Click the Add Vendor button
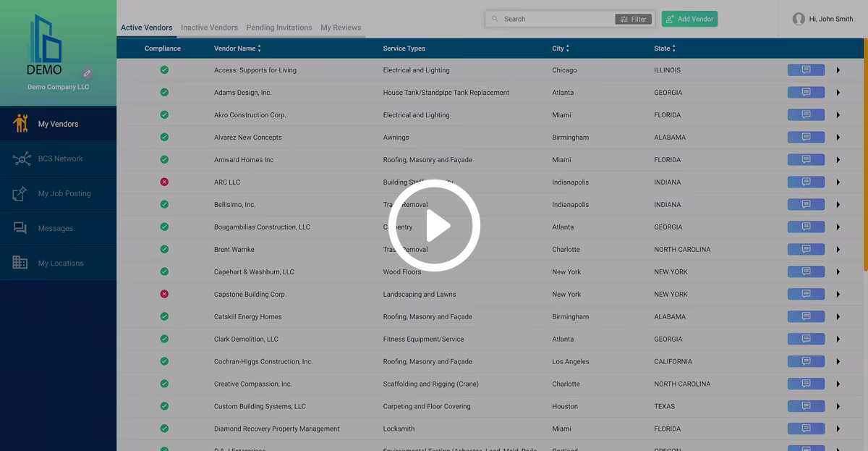This screenshot has height=451, width=868. click(689, 19)
